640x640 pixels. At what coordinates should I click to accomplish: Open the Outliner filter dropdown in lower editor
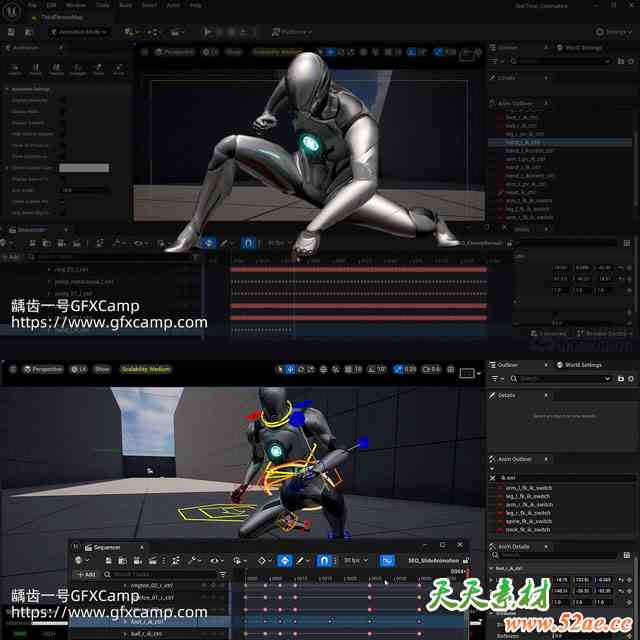coord(498,379)
